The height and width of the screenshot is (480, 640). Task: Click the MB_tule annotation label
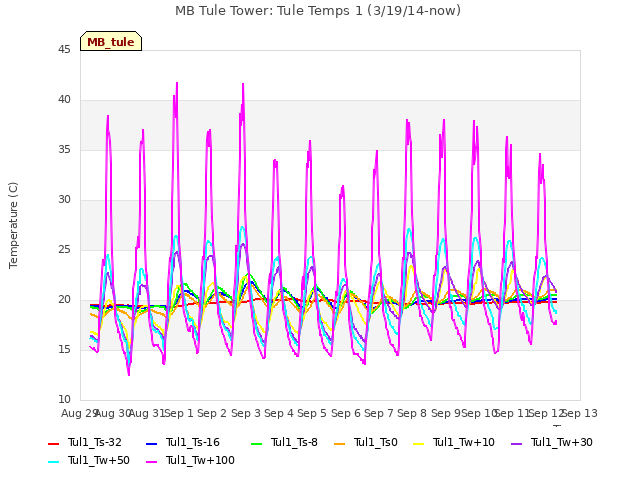[x=111, y=42]
